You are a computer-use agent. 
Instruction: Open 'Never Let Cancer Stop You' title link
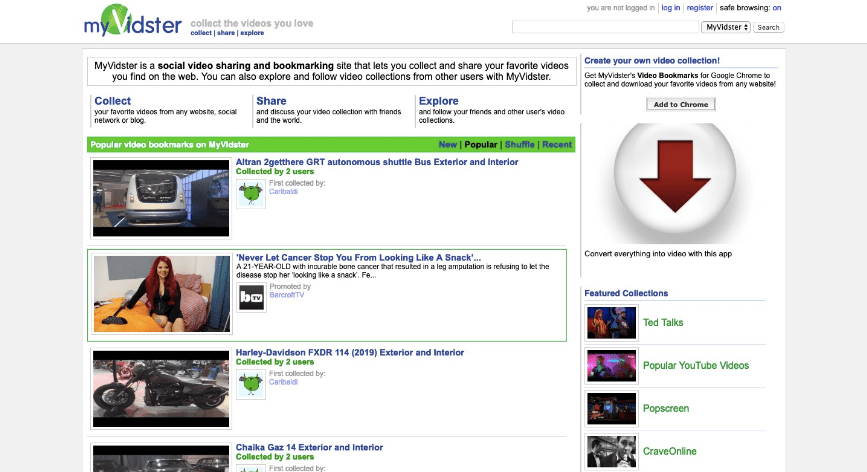[x=358, y=258]
